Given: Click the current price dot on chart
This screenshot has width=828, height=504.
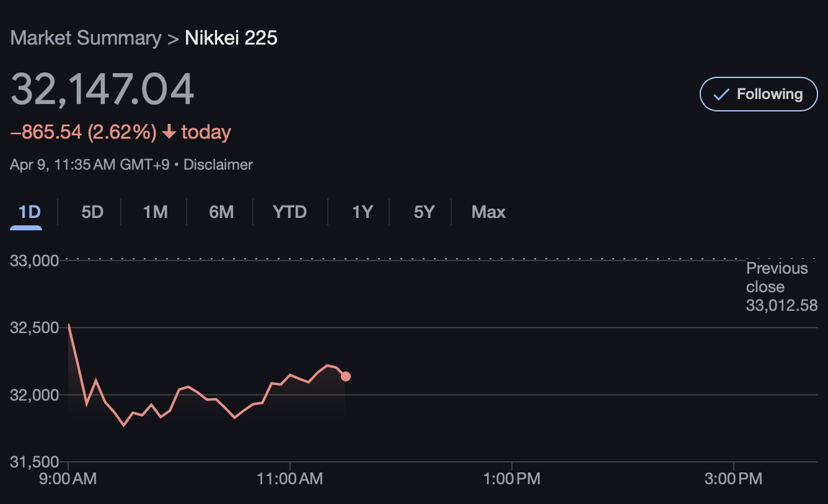Looking at the screenshot, I should tap(346, 376).
